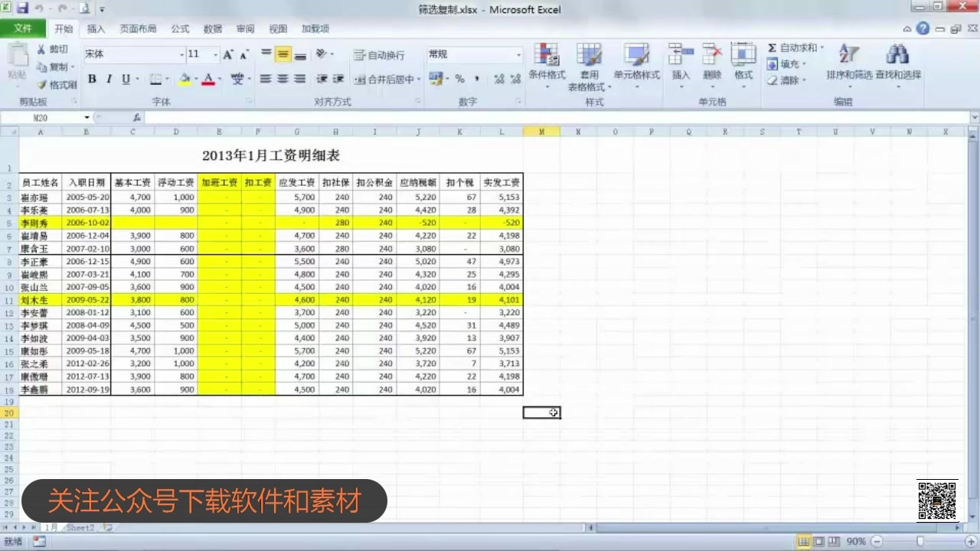Click Merge & Center (合并后居中) button
The width and height of the screenshot is (980, 551).
coord(384,79)
